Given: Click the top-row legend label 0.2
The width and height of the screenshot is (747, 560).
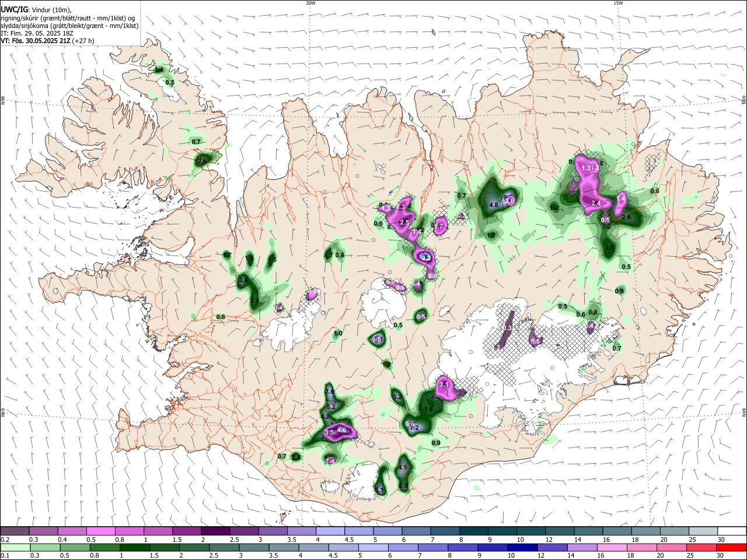Looking at the screenshot, I should tap(5, 540).
